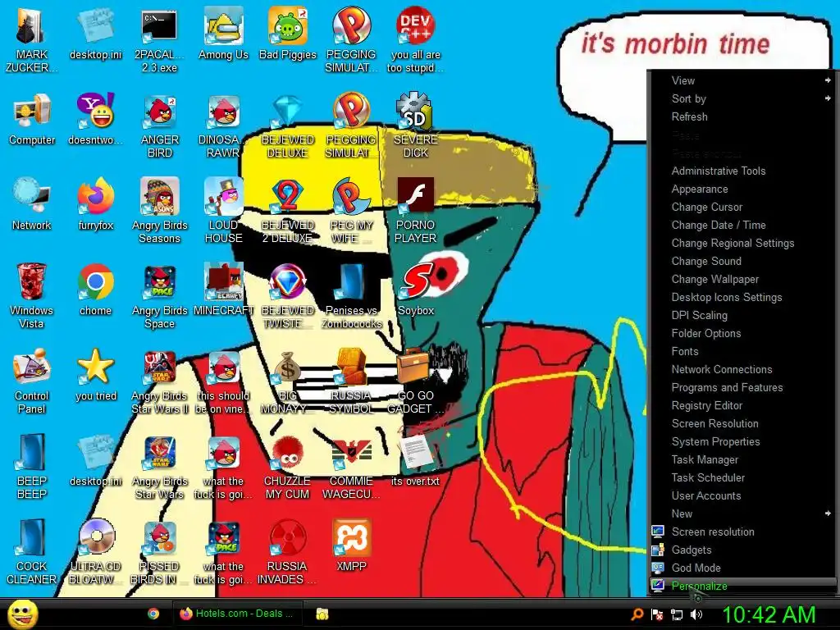Open the BEJEWED DELUXE diamond icon
The width and height of the screenshot is (840, 630).
pos(288,126)
